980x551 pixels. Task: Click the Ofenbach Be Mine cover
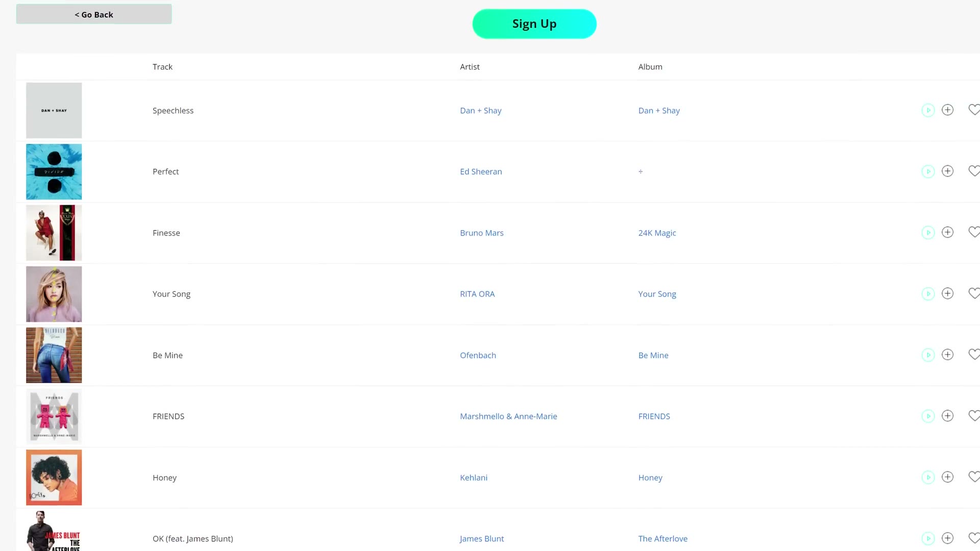[x=54, y=355]
